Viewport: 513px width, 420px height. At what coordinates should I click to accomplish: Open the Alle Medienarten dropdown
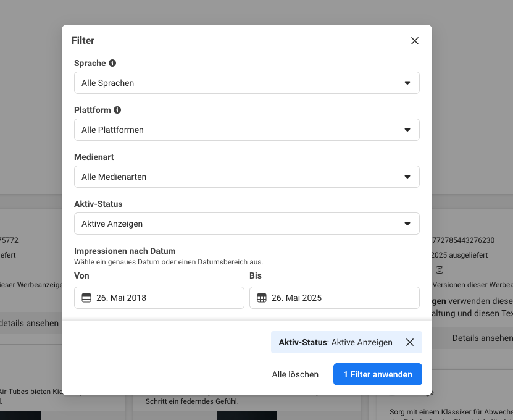click(247, 177)
